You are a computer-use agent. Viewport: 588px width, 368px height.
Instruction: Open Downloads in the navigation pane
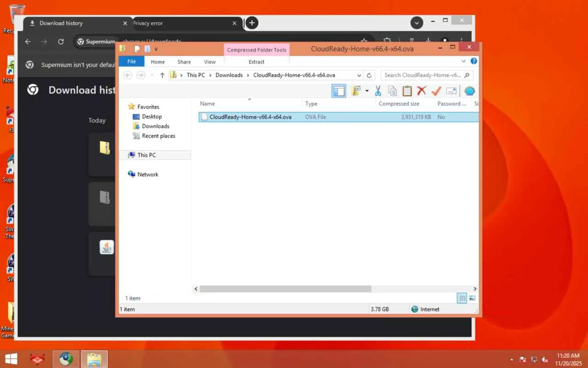[x=155, y=126]
